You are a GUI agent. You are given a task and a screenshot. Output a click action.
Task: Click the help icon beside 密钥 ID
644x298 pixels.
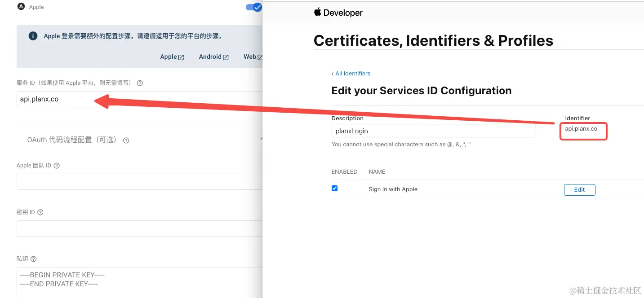[40, 212]
